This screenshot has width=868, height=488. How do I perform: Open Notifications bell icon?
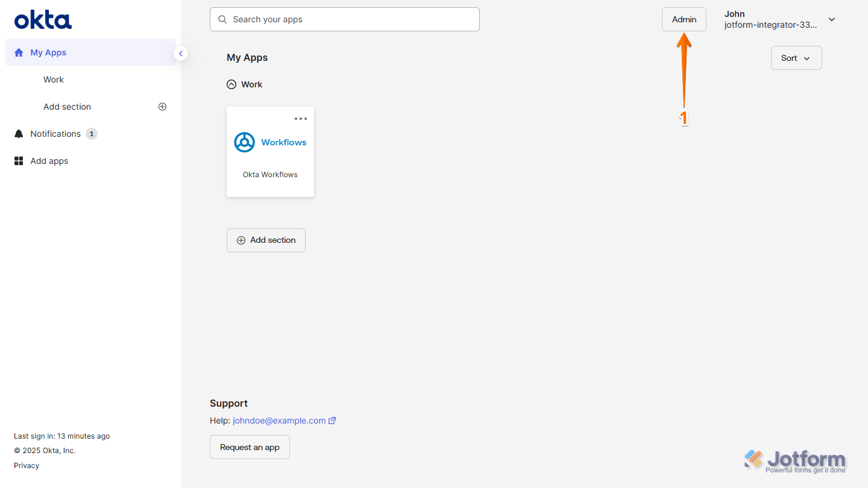pos(19,134)
